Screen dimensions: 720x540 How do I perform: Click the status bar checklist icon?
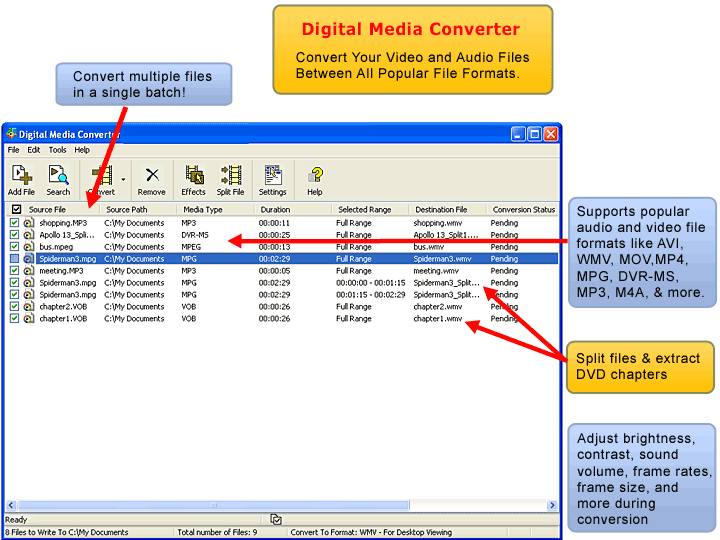(276, 519)
